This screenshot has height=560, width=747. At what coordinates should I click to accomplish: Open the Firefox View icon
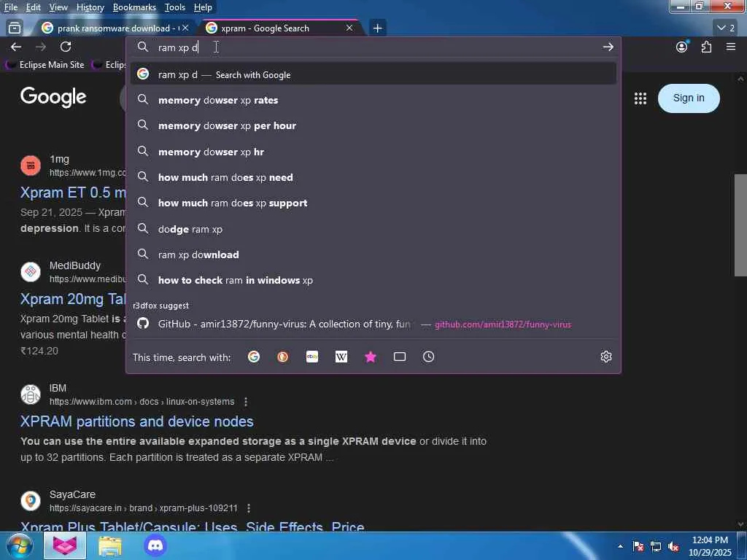point(15,28)
